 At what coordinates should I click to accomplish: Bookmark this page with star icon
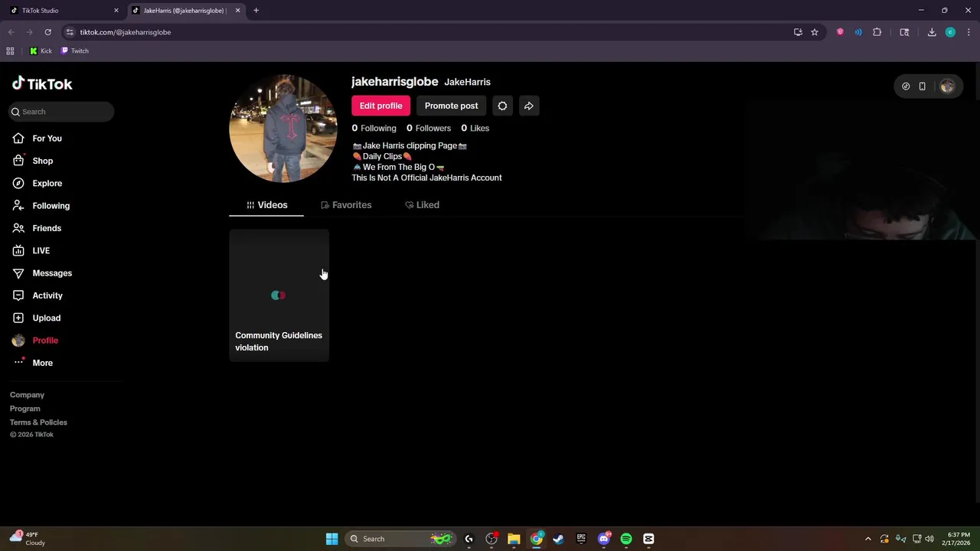point(815,32)
